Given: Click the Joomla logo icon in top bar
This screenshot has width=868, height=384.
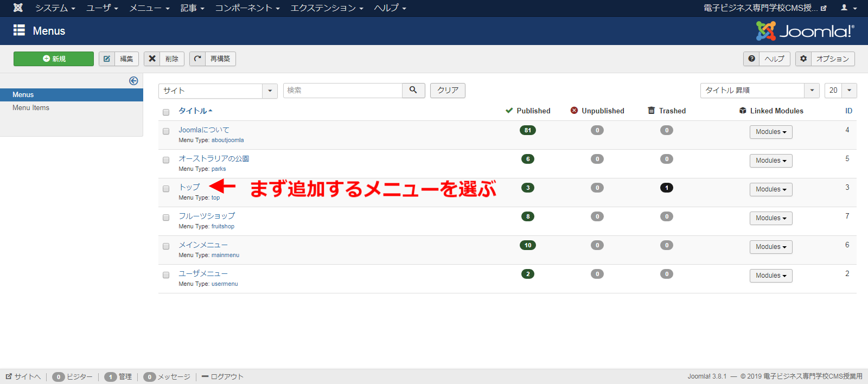Looking at the screenshot, I should pos(18,8).
